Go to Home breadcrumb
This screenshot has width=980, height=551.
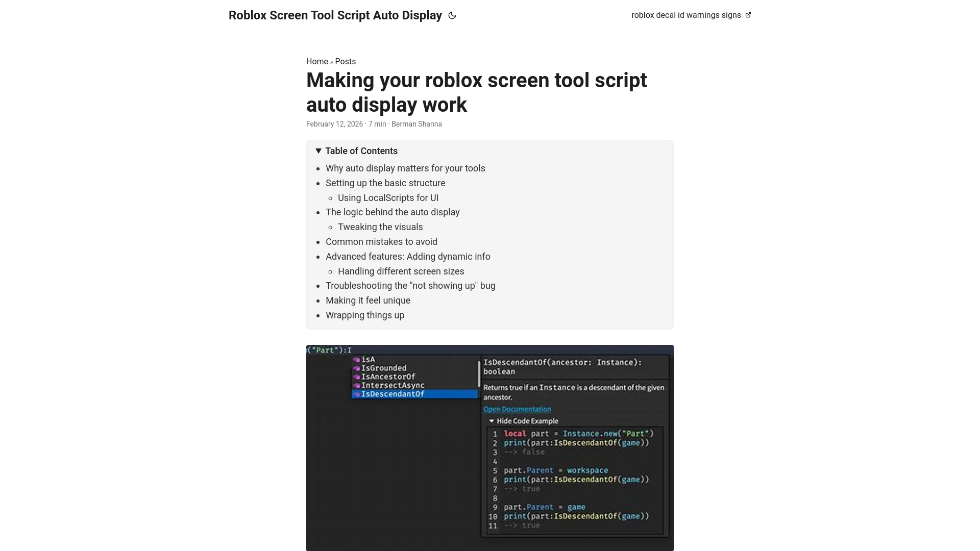[317, 61]
